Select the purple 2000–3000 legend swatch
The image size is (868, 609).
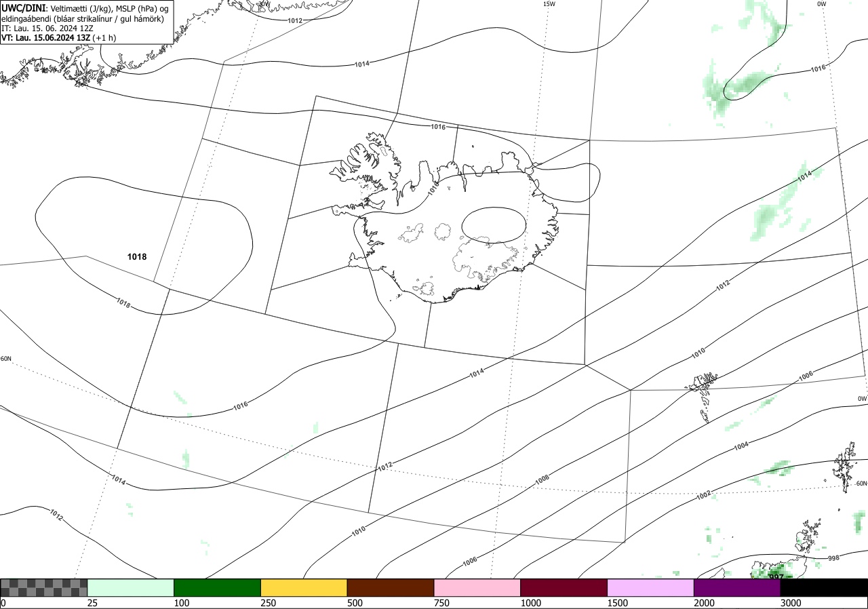[738, 587]
